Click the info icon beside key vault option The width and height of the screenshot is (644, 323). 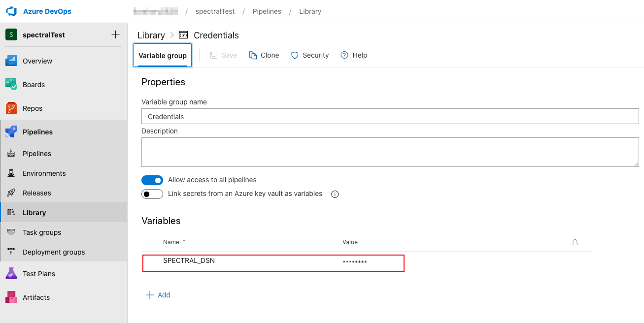pos(335,194)
